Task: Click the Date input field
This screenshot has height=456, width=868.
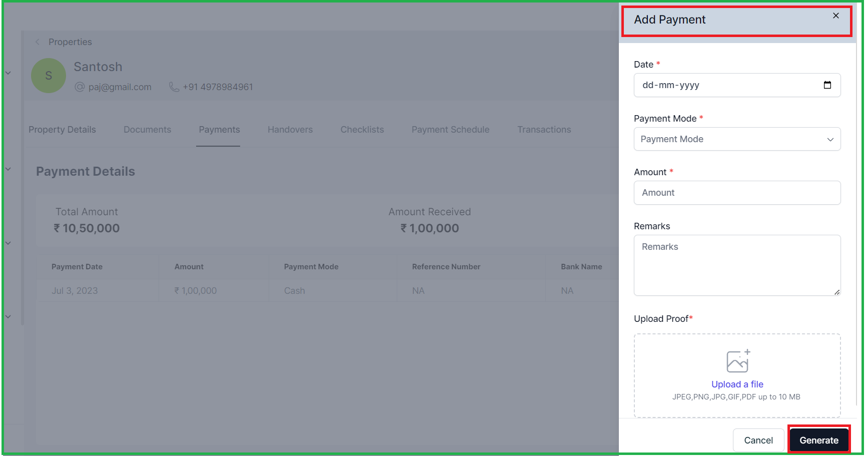Action: click(737, 85)
